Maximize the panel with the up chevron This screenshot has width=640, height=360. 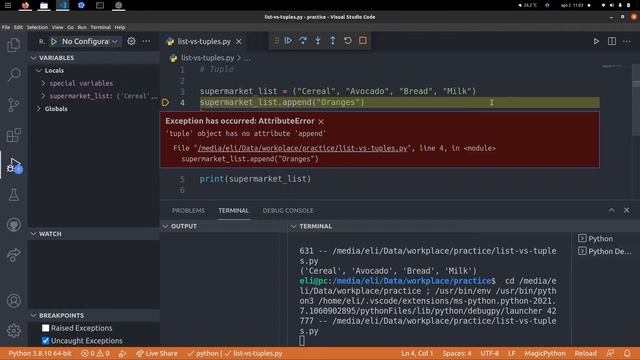pyautogui.click(x=611, y=210)
